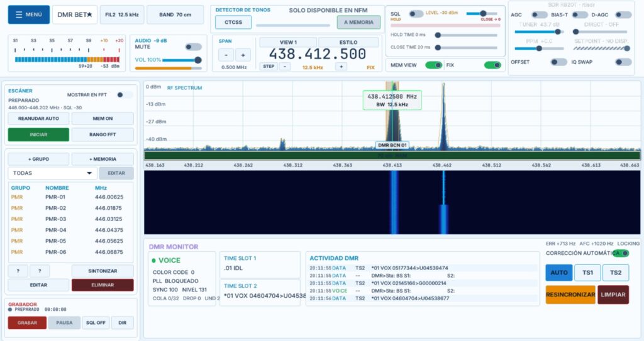This screenshot has width=644, height=341.
Task: Increase tuning step with plus icon
Action: pos(341,67)
